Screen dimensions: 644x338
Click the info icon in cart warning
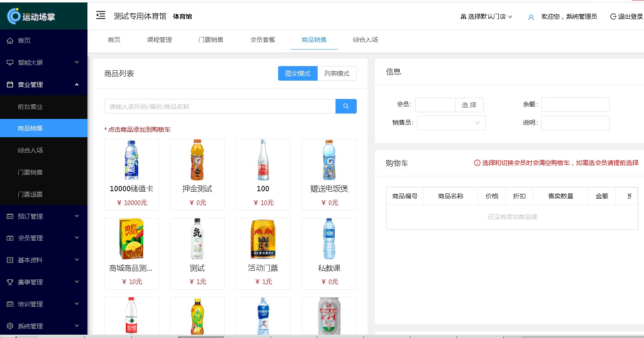pyautogui.click(x=477, y=163)
